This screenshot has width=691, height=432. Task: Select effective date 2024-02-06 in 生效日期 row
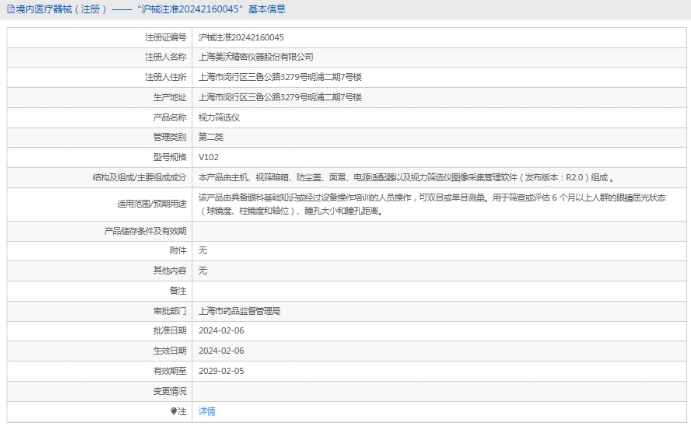[x=221, y=351]
